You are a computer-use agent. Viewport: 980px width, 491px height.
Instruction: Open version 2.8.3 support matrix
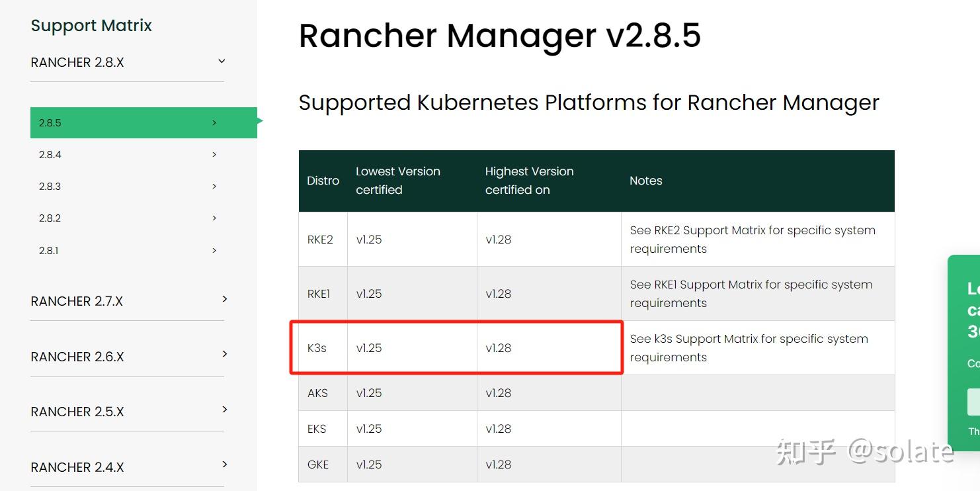(x=50, y=187)
